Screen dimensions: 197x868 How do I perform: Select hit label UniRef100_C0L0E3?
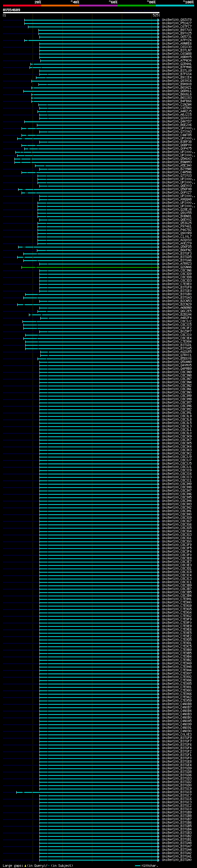pyautogui.click(x=177, y=735)
